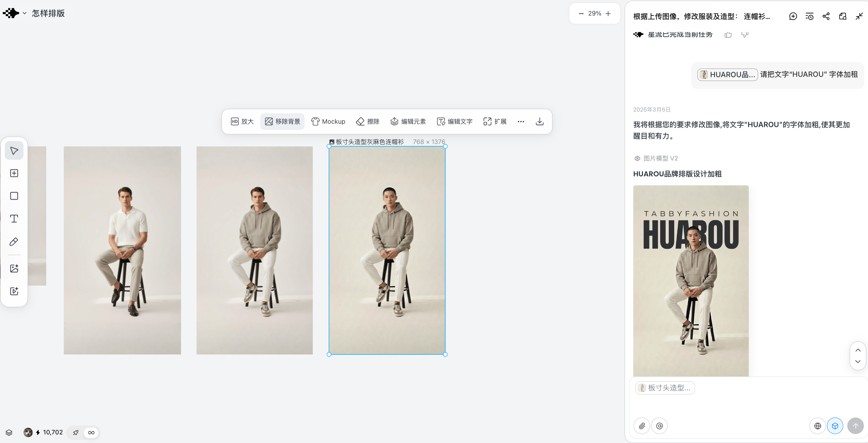
Task: Click the image dimensions 768 × 1376
Action: click(x=429, y=142)
